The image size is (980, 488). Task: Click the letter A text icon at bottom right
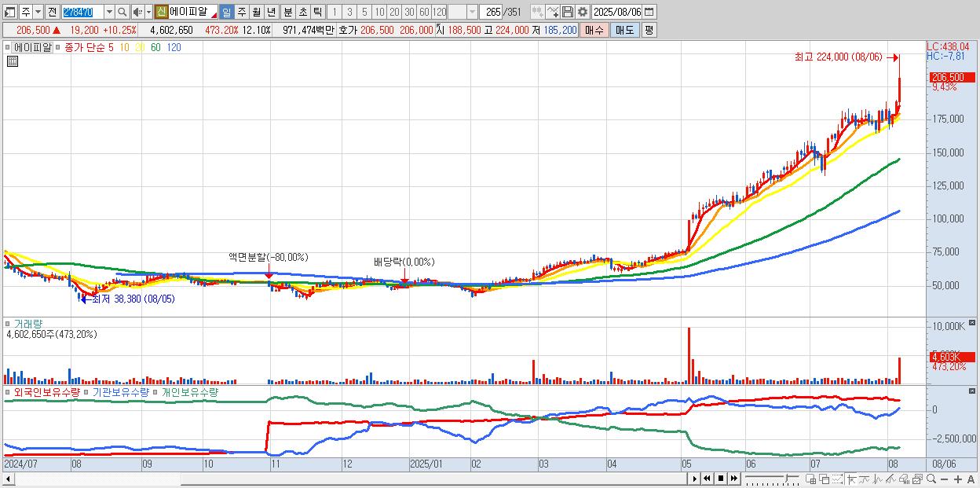pyautogui.click(x=971, y=479)
